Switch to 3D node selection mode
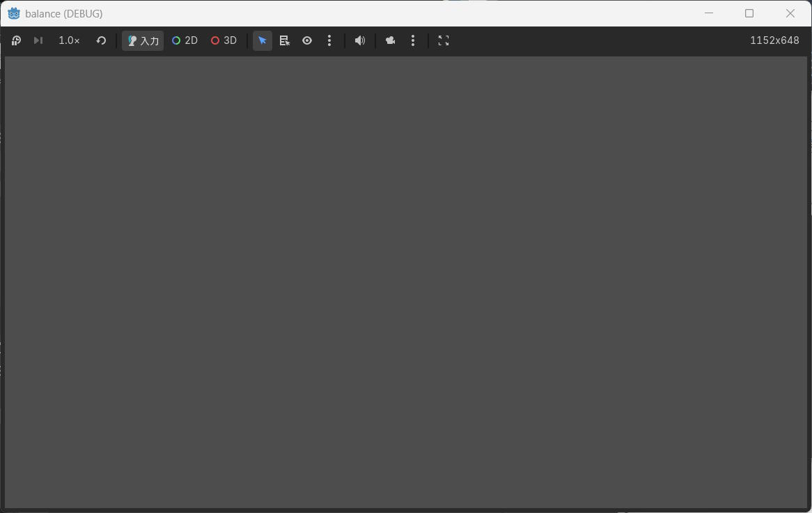812x513 pixels. pyautogui.click(x=224, y=40)
